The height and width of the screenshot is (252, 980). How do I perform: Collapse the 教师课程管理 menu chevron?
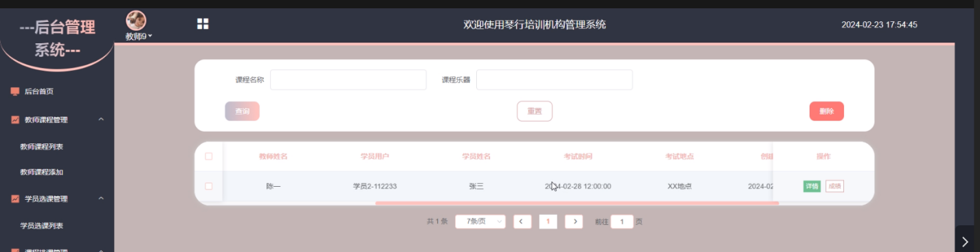point(101,119)
